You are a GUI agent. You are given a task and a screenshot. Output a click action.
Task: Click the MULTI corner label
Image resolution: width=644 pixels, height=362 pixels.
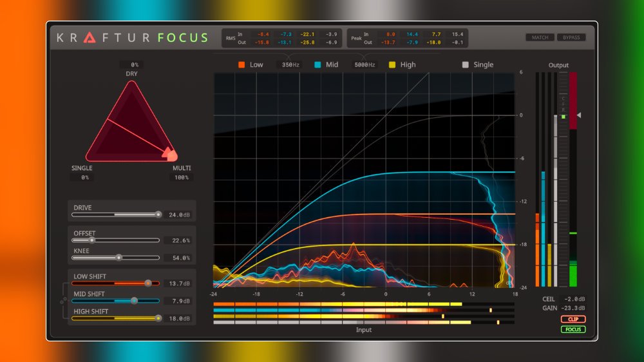click(x=182, y=168)
